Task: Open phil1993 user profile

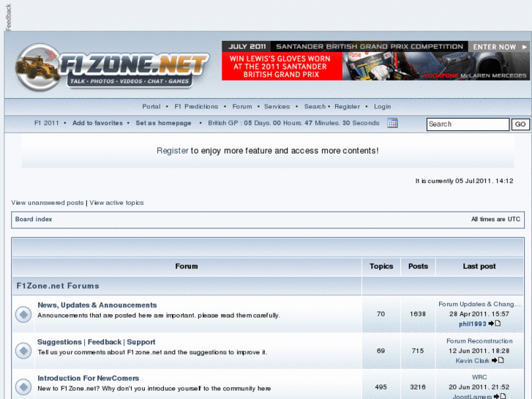Action: pyautogui.click(x=473, y=324)
